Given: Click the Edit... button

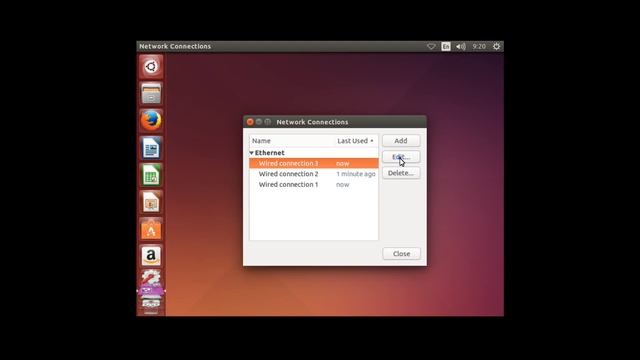Looking at the screenshot, I should pyautogui.click(x=401, y=157).
